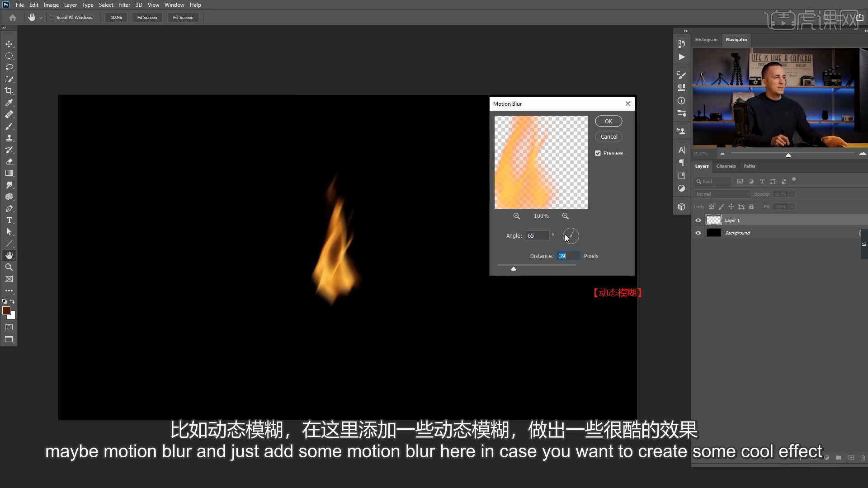
Task: Select the Eyedropper tool
Action: 9,103
